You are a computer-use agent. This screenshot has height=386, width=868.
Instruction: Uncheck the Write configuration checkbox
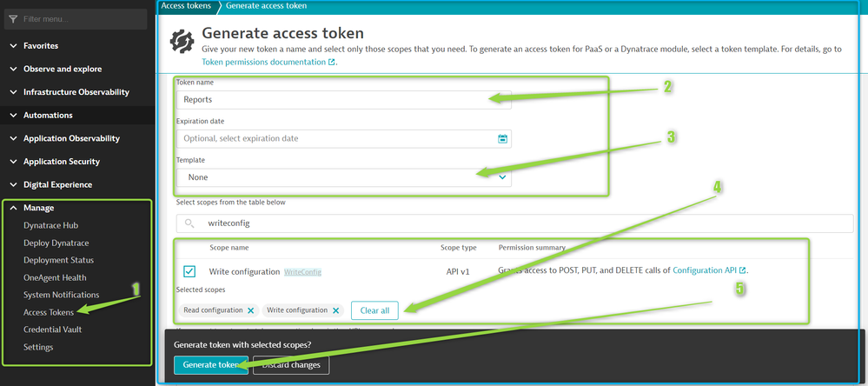[x=189, y=271]
